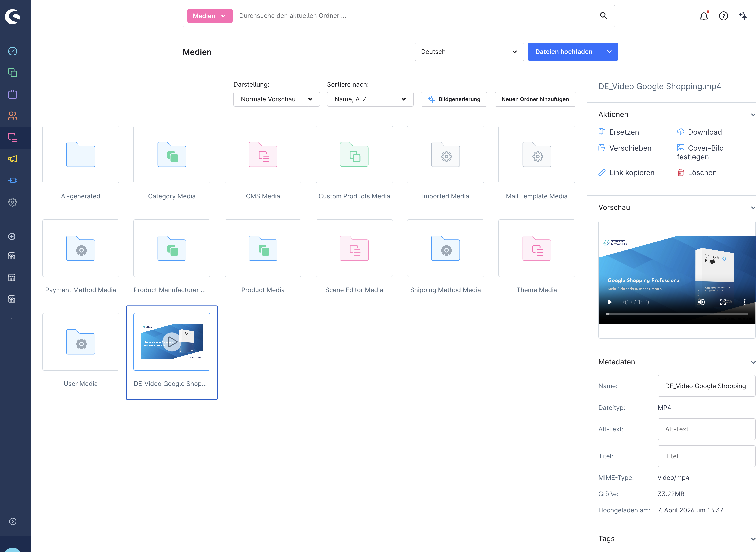Open the Content sidebar icon

[x=12, y=137]
